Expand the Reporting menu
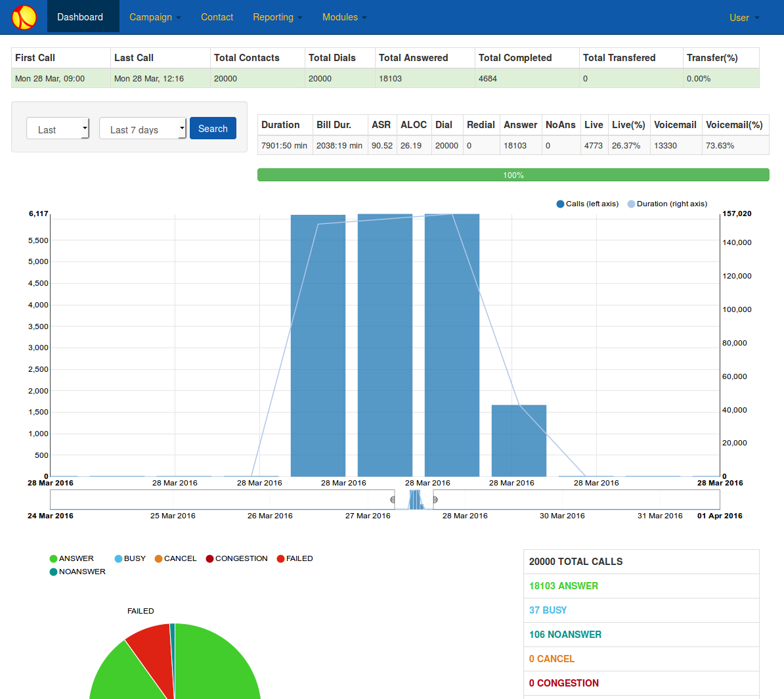This screenshot has height=699, width=784. pyautogui.click(x=278, y=17)
